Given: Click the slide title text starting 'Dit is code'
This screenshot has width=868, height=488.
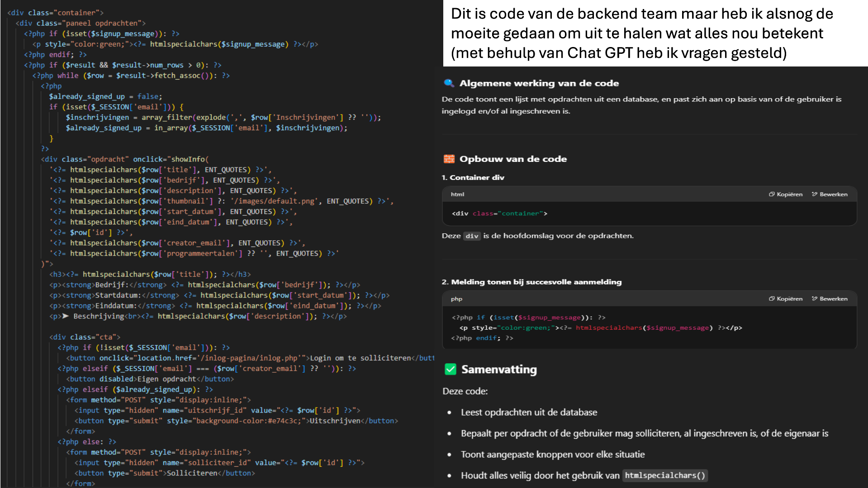Looking at the screenshot, I should (641, 33).
